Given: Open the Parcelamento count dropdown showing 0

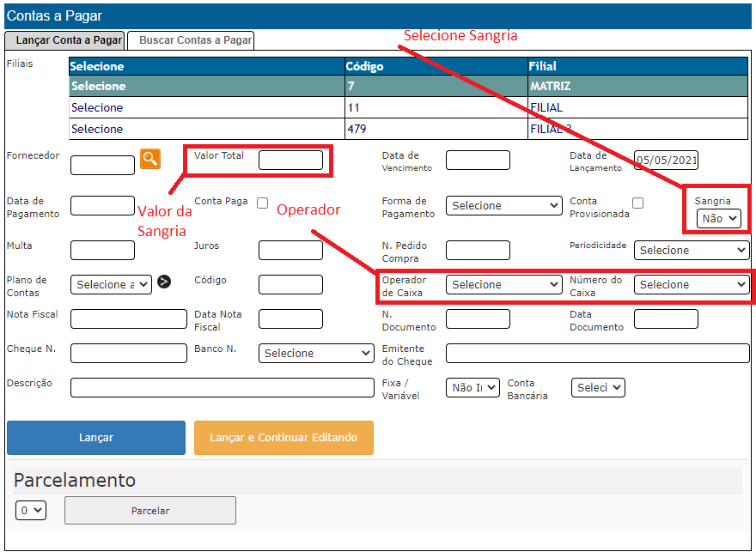Looking at the screenshot, I should pyautogui.click(x=31, y=510).
